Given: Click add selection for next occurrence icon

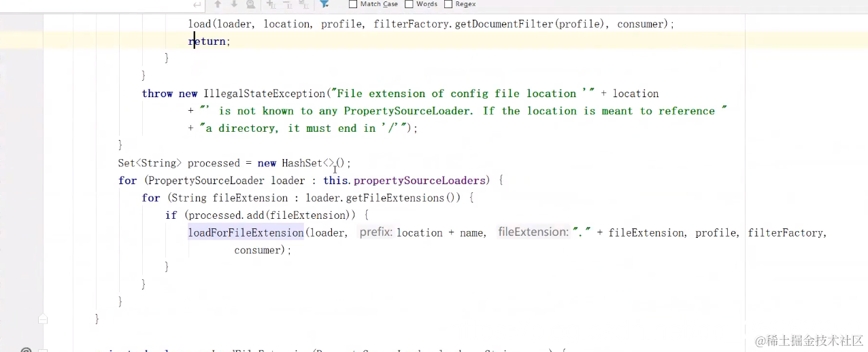Looking at the screenshot, I should click(x=271, y=4).
